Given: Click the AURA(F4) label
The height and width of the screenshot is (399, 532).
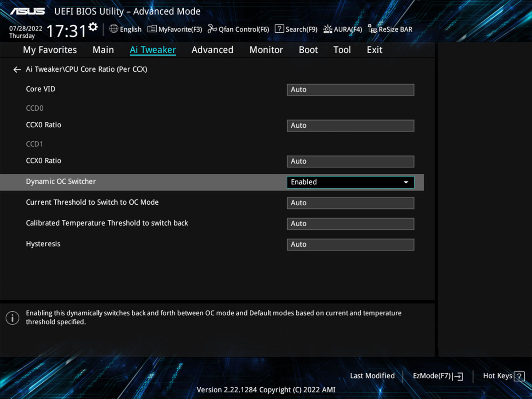Looking at the screenshot, I should click(x=348, y=29).
